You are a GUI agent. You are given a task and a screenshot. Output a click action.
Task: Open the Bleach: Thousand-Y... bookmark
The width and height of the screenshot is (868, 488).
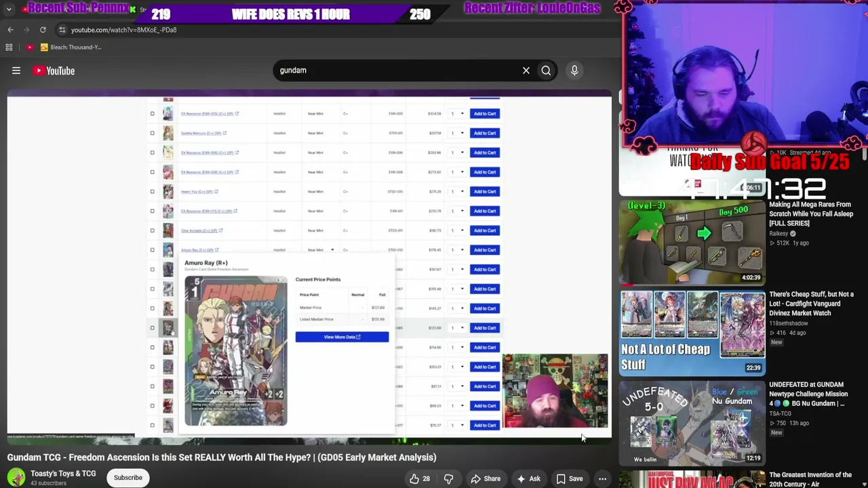(x=71, y=47)
